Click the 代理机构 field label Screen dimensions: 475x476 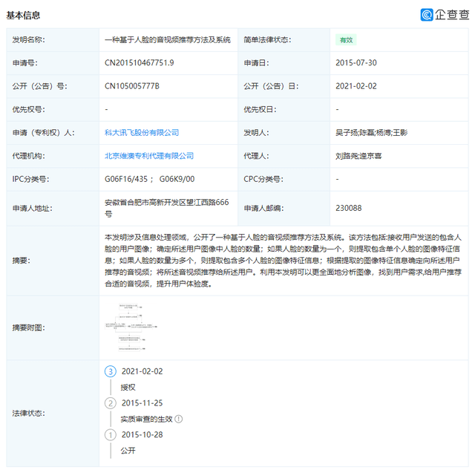[x=28, y=156]
